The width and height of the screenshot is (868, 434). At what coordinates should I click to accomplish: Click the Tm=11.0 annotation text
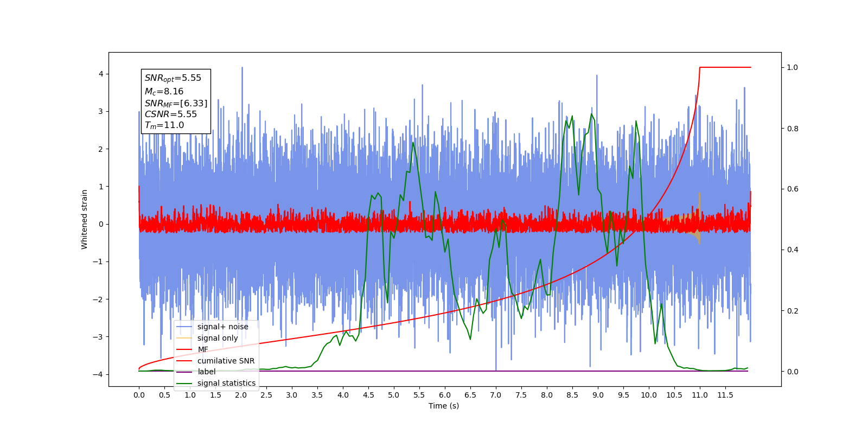164,125
